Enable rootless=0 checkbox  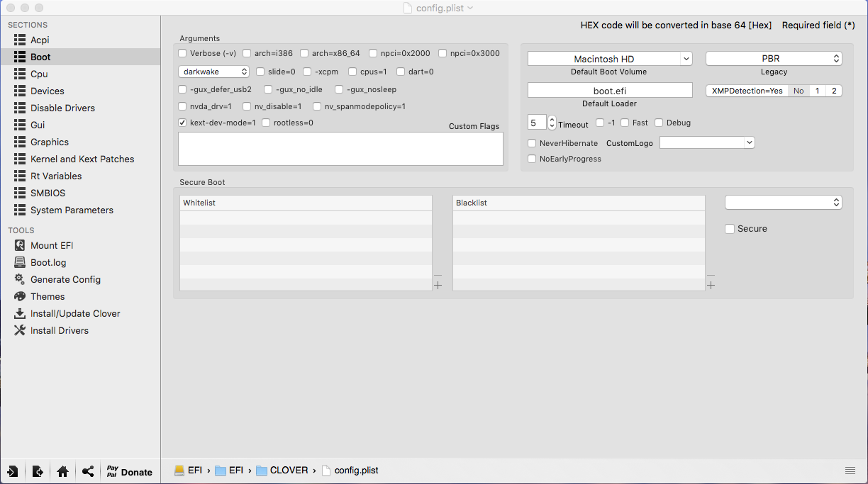coord(266,123)
